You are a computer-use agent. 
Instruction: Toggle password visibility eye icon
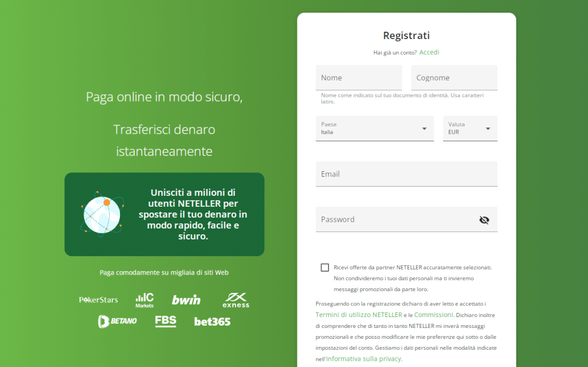484,220
